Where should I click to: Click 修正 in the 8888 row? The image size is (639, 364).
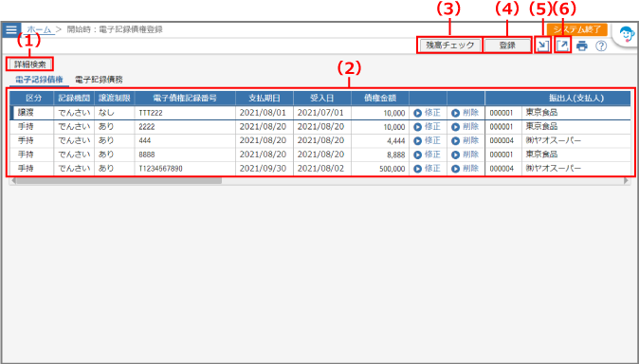click(x=428, y=155)
